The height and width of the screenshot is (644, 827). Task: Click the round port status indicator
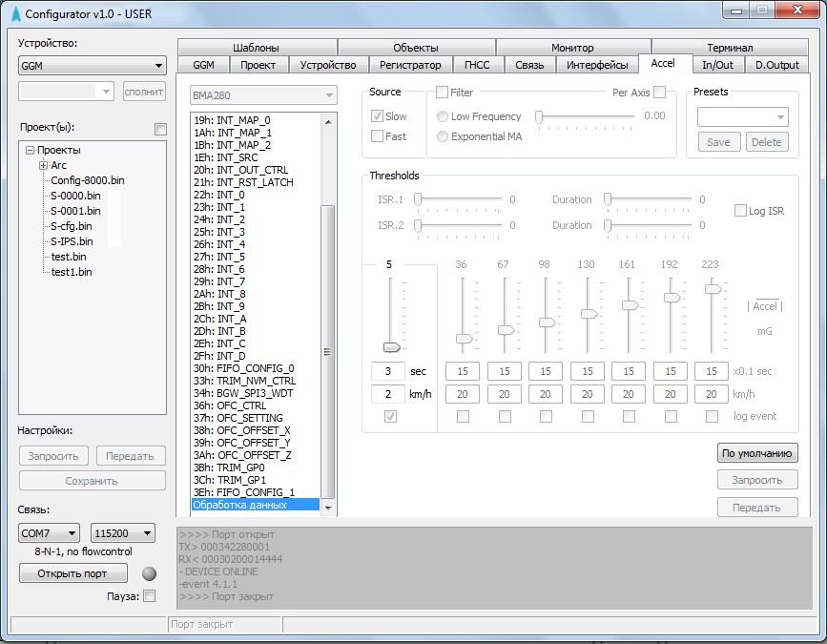point(148,574)
